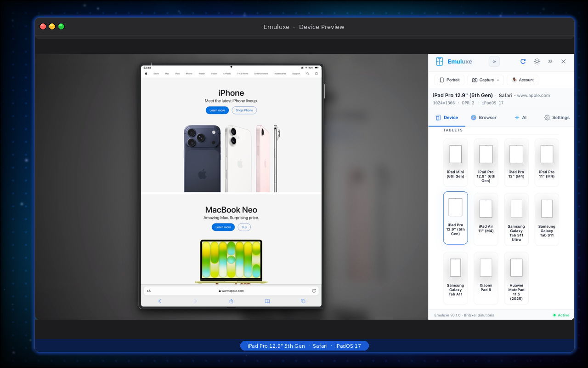Reload the preview with the refresh icon
This screenshot has height=368, width=588.
(523, 62)
